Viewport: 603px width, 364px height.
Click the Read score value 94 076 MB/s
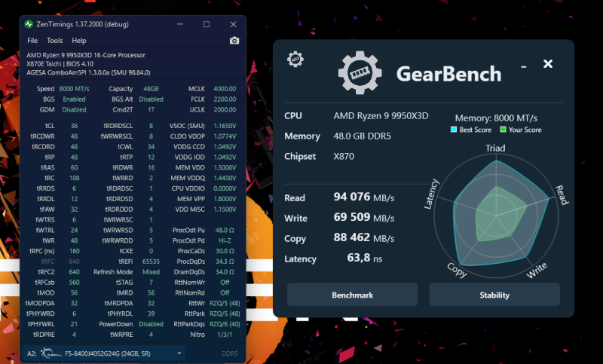click(364, 197)
